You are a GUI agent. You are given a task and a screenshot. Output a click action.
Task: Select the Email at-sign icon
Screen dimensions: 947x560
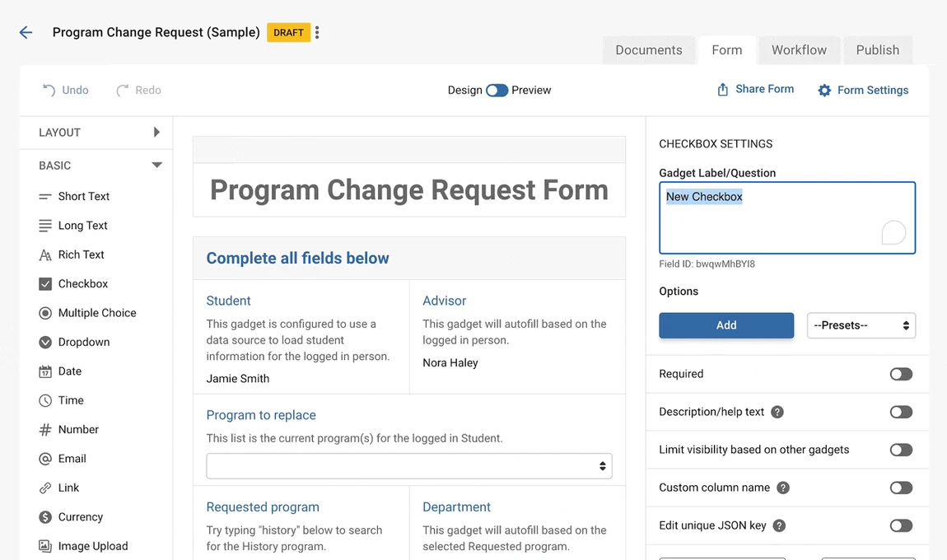[x=45, y=459]
